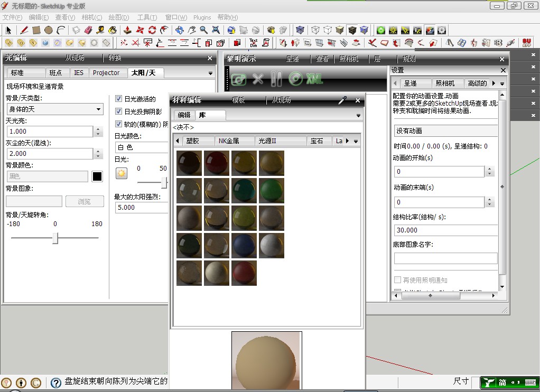Click the 转换 button in 光编辑 header
Viewport: 540px width, 392px height.
pyautogui.click(x=115, y=58)
